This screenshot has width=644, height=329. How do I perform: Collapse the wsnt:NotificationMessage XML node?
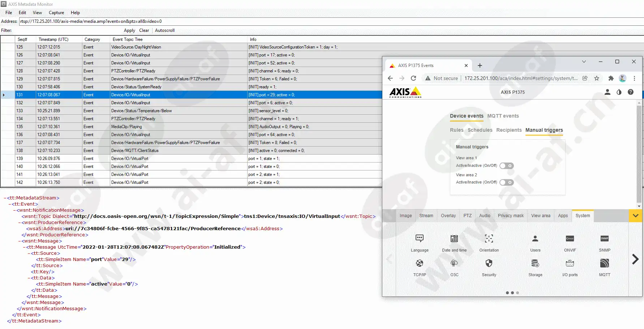(14, 210)
